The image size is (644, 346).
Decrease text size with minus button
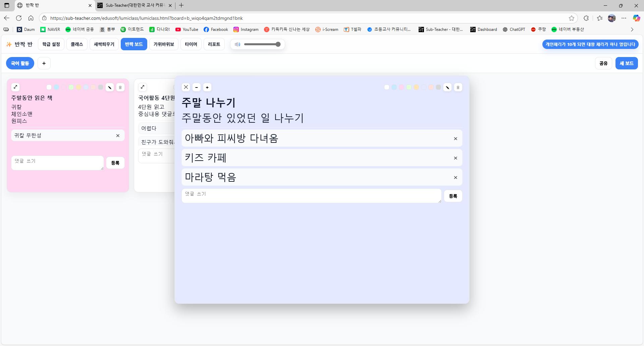[197, 88]
